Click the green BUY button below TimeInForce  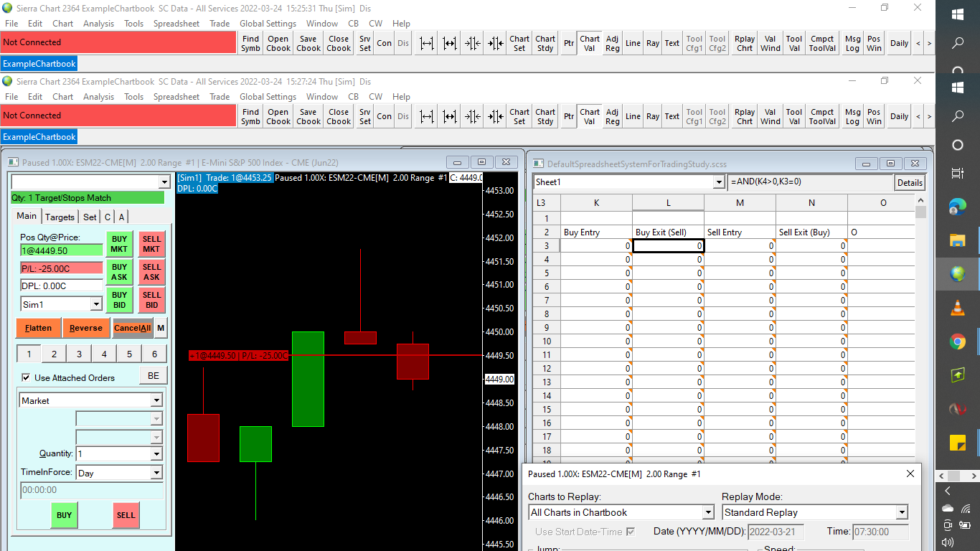click(64, 515)
